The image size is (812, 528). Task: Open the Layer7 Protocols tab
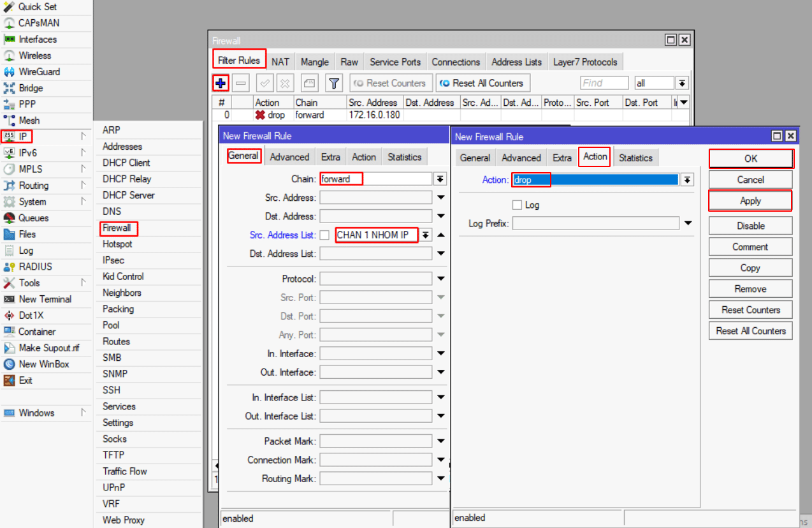point(585,62)
